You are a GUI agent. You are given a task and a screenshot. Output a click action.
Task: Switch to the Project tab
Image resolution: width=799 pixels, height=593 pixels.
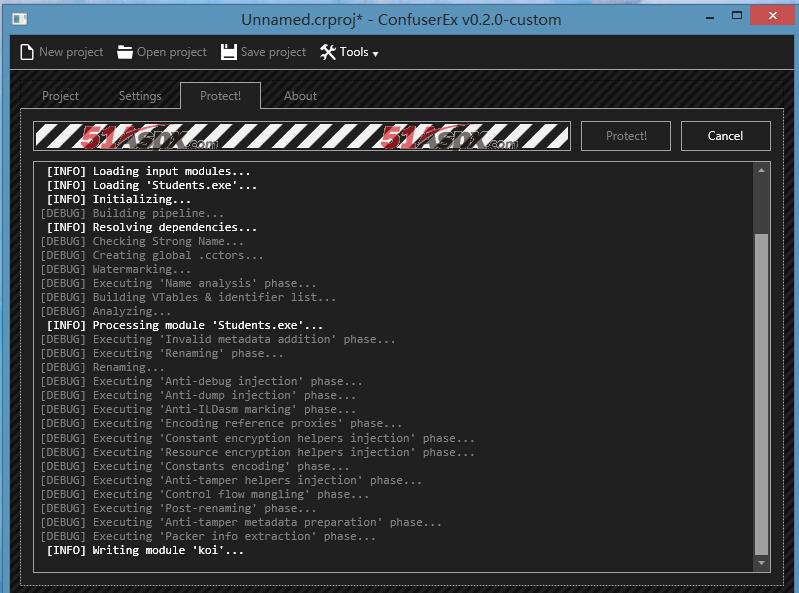(x=60, y=96)
